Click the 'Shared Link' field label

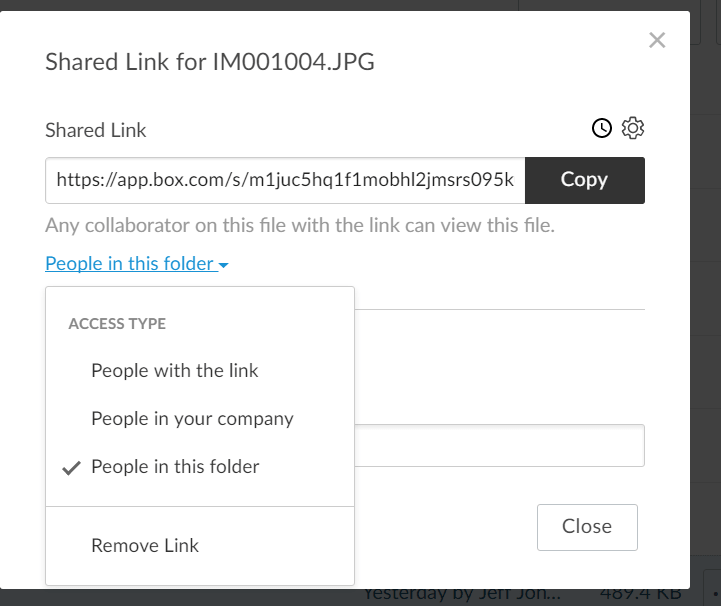coord(96,130)
